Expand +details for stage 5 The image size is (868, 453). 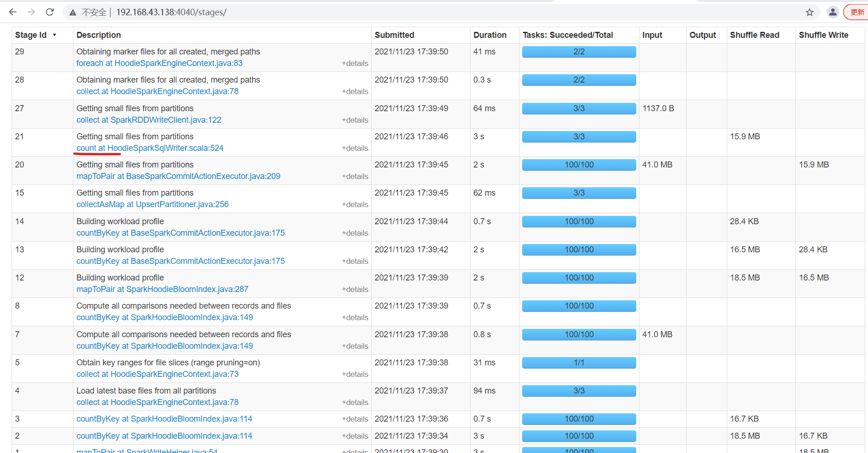(x=355, y=375)
